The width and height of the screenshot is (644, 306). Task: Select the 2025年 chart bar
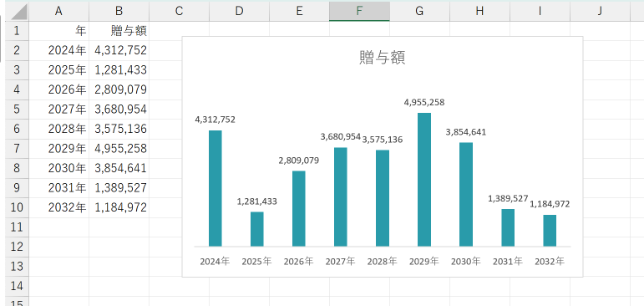257,229
